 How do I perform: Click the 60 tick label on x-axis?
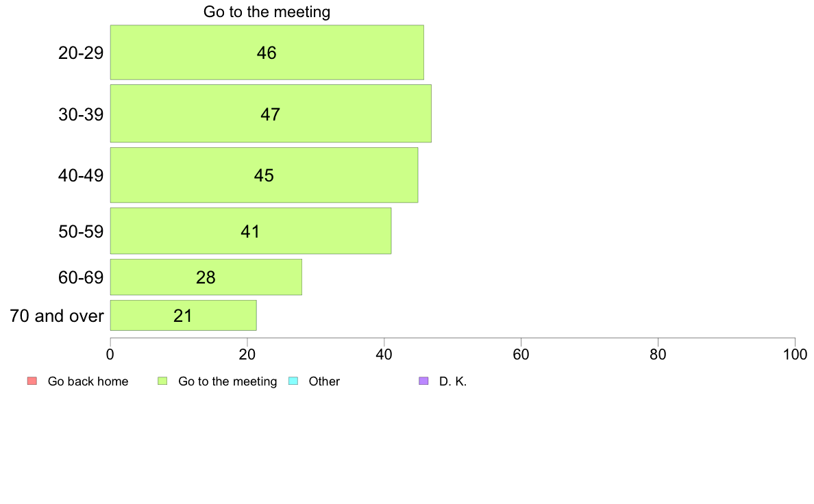(x=521, y=355)
